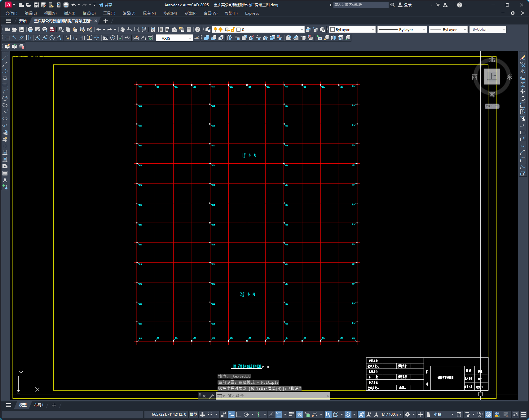
Task: Click the AutoCAD application menu logo
Action: coord(8,5)
